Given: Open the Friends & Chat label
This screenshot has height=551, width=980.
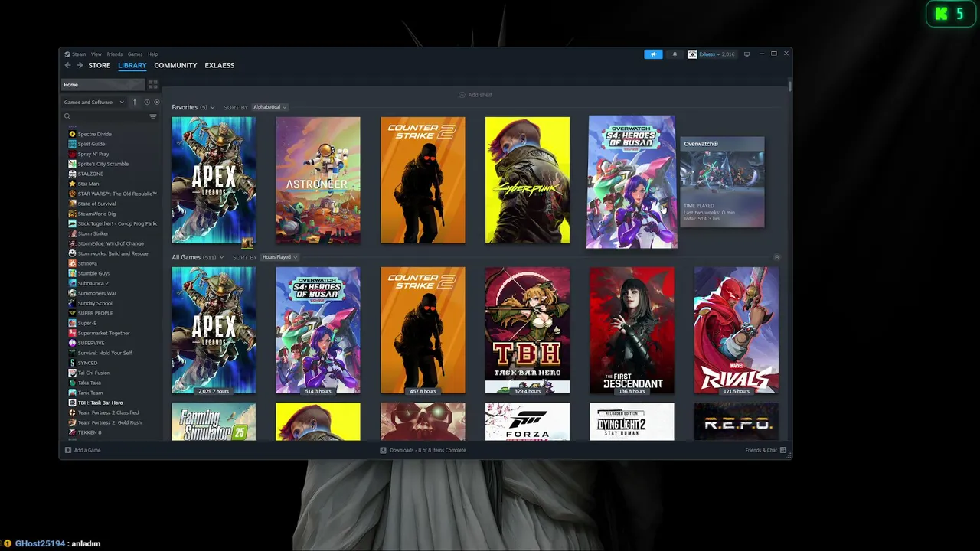Looking at the screenshot, I should pyautogui.click(x=761, y=450).
